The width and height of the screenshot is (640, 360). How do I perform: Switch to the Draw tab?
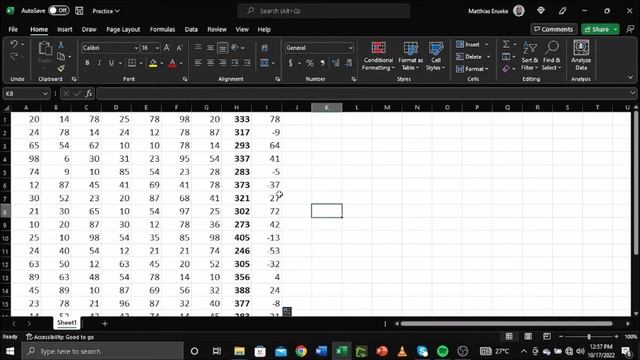point(89,29)
